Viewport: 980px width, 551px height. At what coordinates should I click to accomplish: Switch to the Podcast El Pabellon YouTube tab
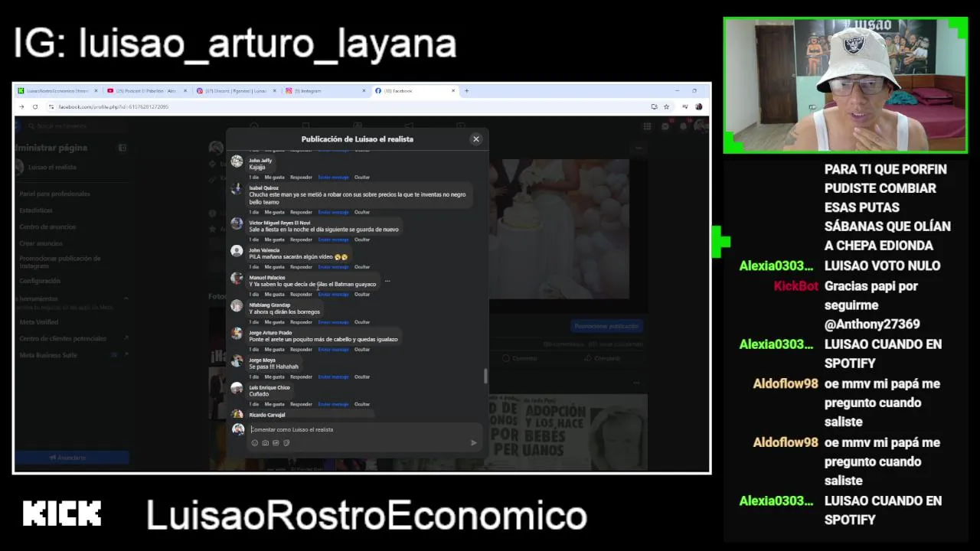pyautogui.click(x=147, y=91)
